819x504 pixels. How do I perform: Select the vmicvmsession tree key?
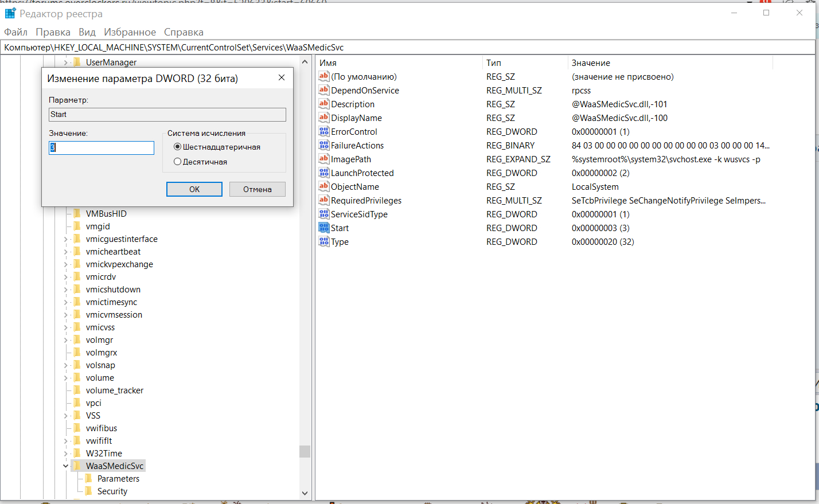tap(114, 315)
